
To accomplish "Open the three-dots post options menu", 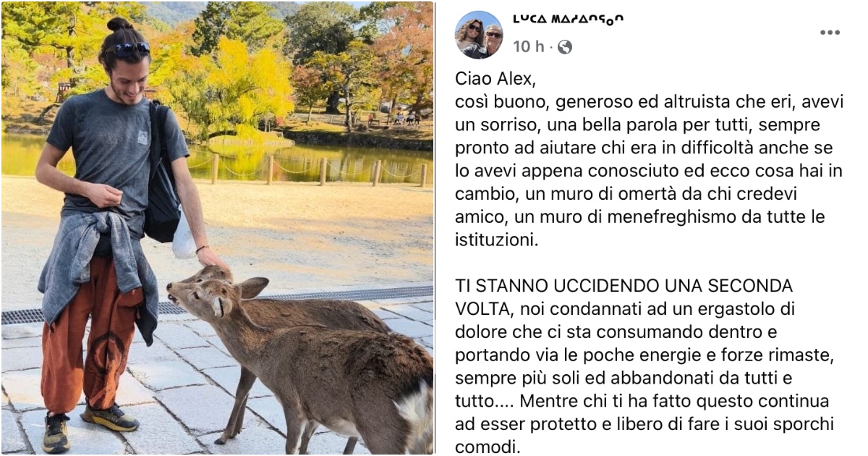I will coord(830,33).
